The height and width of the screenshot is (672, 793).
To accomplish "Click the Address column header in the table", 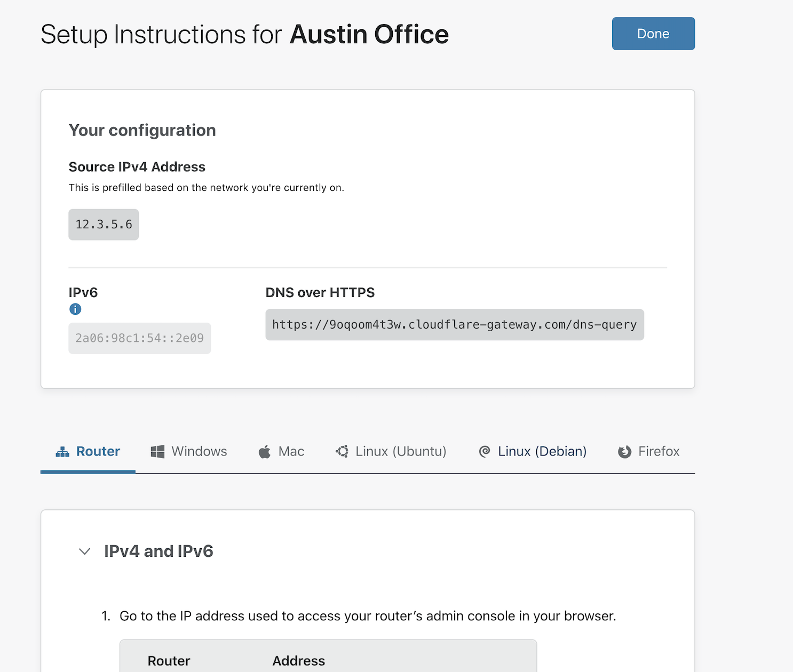I will tap(298, 661).
